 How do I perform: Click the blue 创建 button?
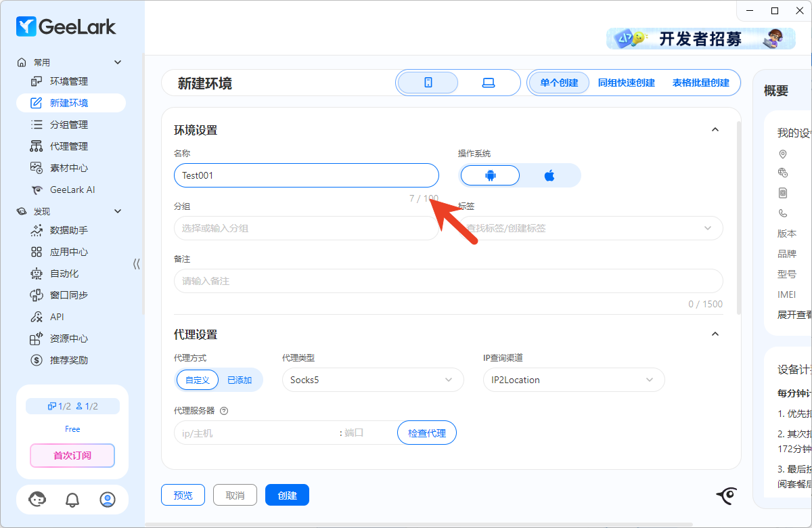287,495
